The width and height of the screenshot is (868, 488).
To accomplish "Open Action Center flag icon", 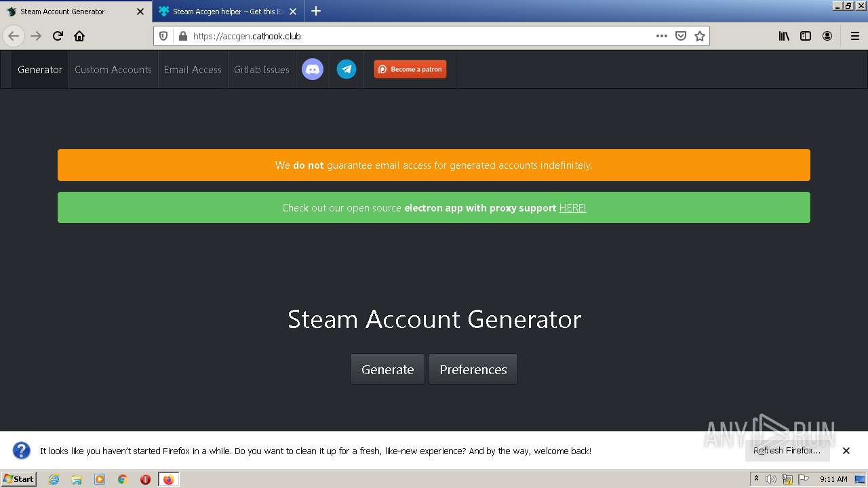I will (x=804, y=479).
